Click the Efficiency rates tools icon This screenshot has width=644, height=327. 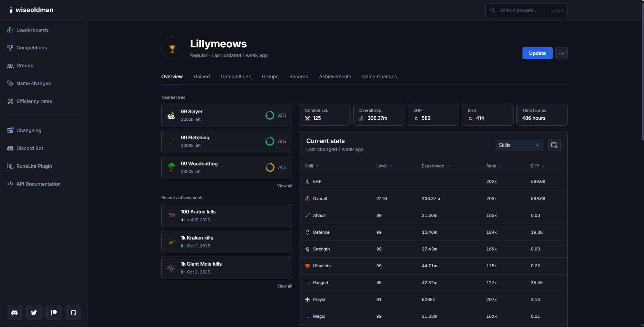tap(10, 101)
